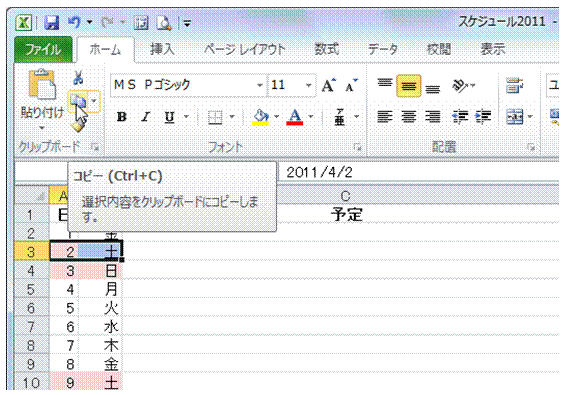567x395 pixels.
Task: Align cell text to the left
Action: click(385, 117)
